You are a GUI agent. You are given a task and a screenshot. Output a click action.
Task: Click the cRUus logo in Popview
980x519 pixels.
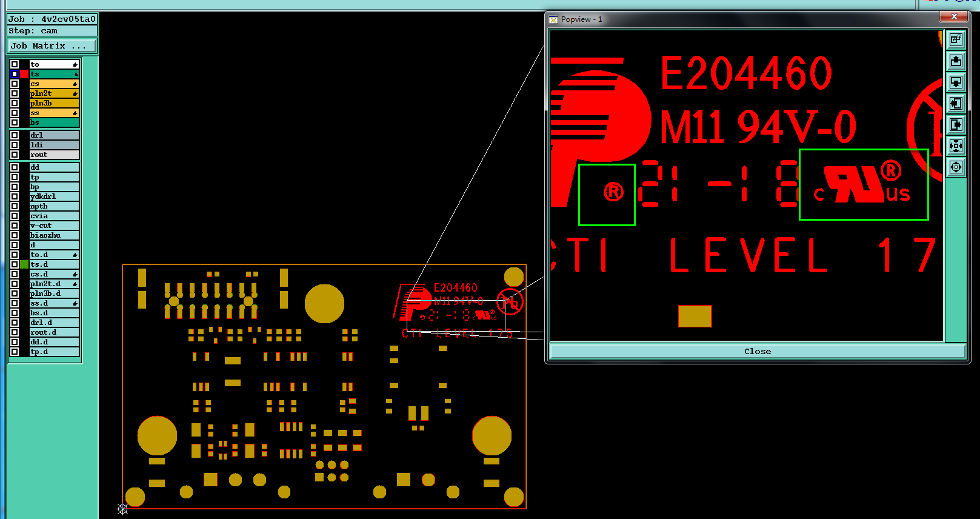tap(862, 182)
